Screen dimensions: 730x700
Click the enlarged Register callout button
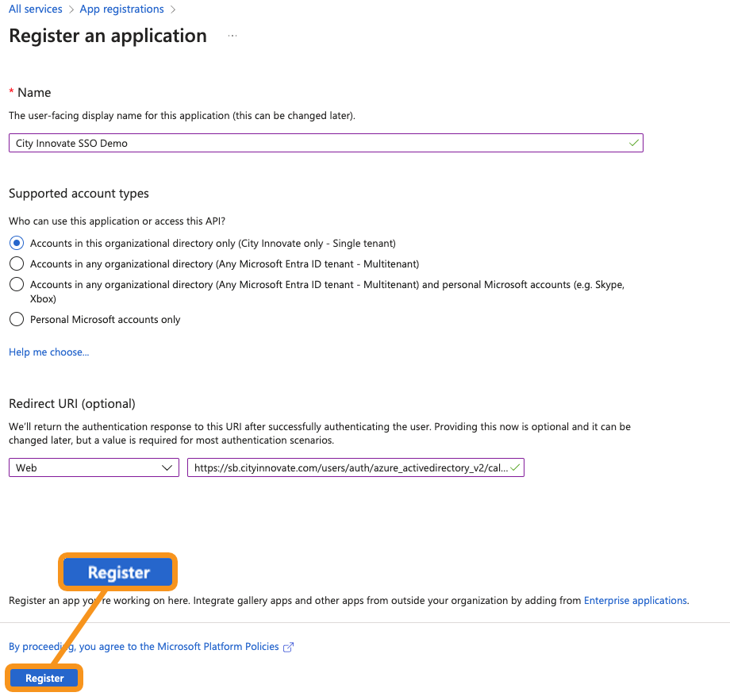pos(118,572)
